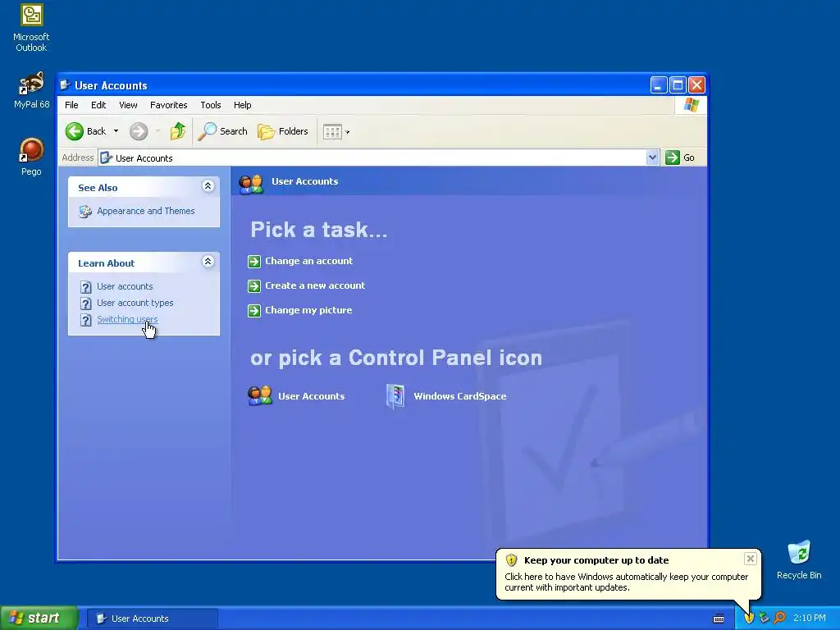Click the Safely Remove Hardware tray icon
The height and width of the screenshot is (630, 840).
[764, 619]
